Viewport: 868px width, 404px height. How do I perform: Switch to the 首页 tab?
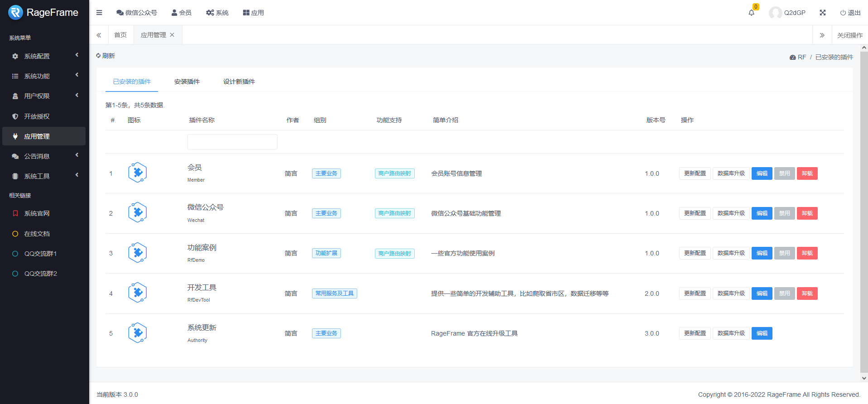120,35
